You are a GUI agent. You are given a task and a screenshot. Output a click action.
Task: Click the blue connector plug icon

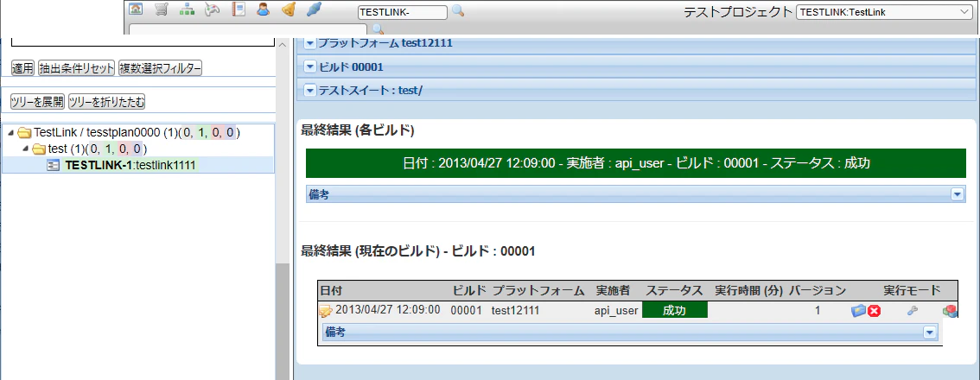(314, 9)
